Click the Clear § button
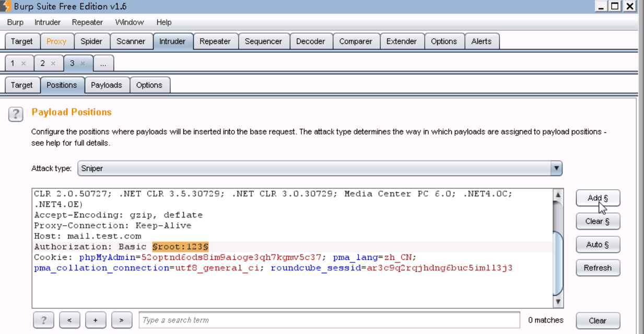The height and width of the screenshot is (334, 644). [x=598, y=221]
